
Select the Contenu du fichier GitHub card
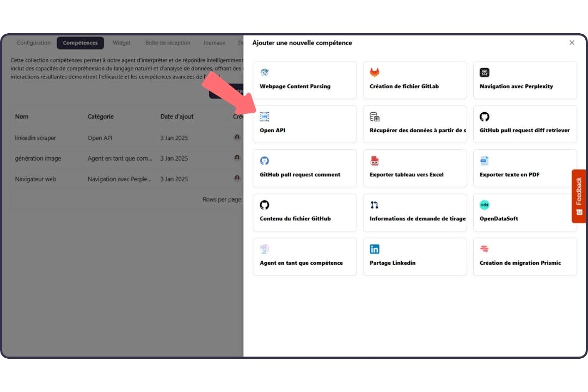[x=304, y=212]
